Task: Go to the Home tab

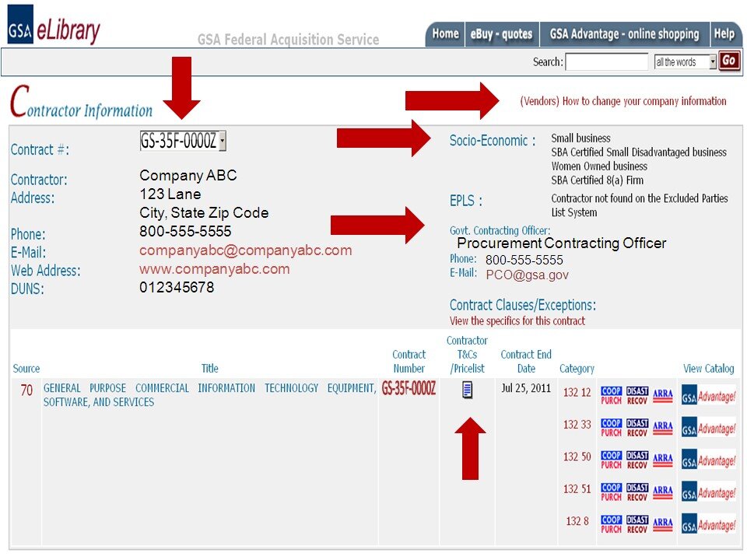Action: tap(445, 34)
